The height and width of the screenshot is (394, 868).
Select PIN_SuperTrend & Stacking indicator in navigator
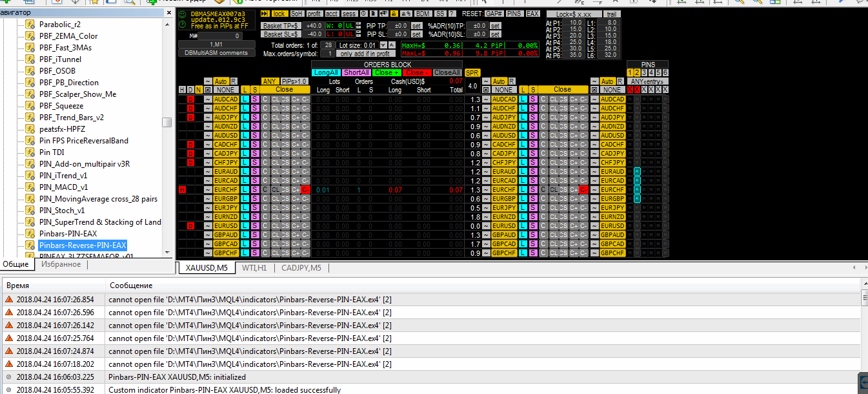pos(100,222)
